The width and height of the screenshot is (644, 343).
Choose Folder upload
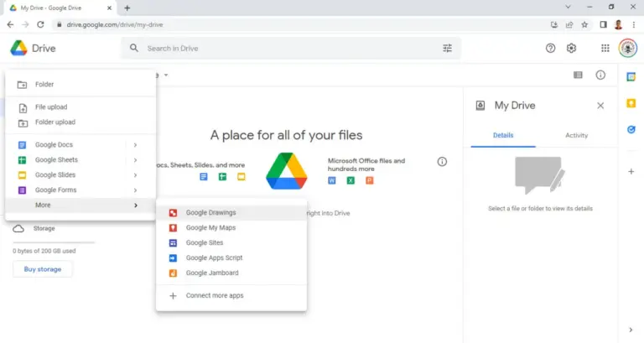point(80,122)
